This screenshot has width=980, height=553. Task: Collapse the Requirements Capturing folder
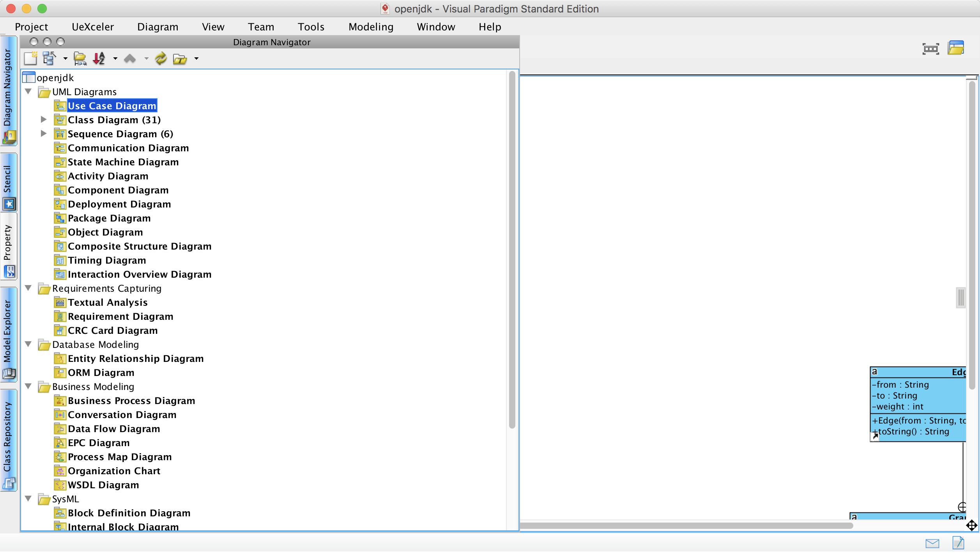(28, 288)
